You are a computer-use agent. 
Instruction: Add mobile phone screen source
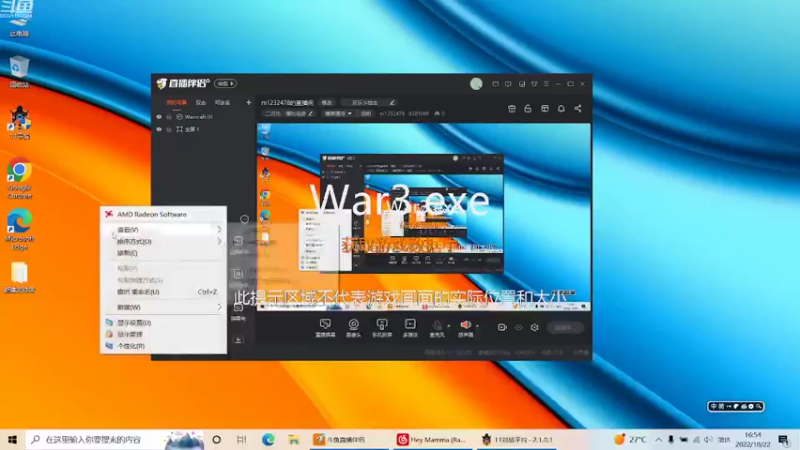click(382, 328)
